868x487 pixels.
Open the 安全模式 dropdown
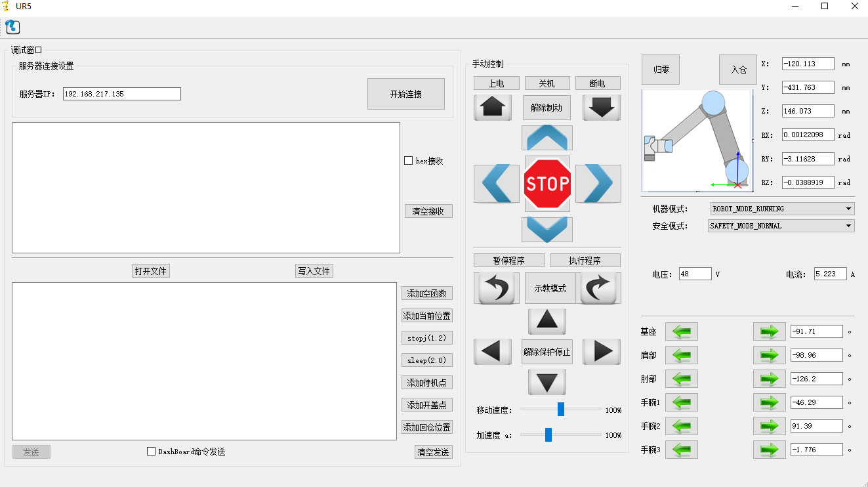[x=781, y=225]
